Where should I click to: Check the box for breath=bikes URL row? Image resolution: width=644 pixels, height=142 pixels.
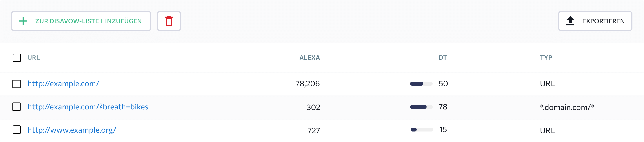click(x=17, y=107)
